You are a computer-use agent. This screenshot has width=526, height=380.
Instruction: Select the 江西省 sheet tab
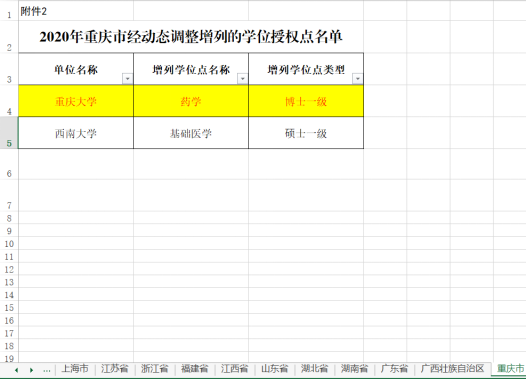tap(234, 369)
